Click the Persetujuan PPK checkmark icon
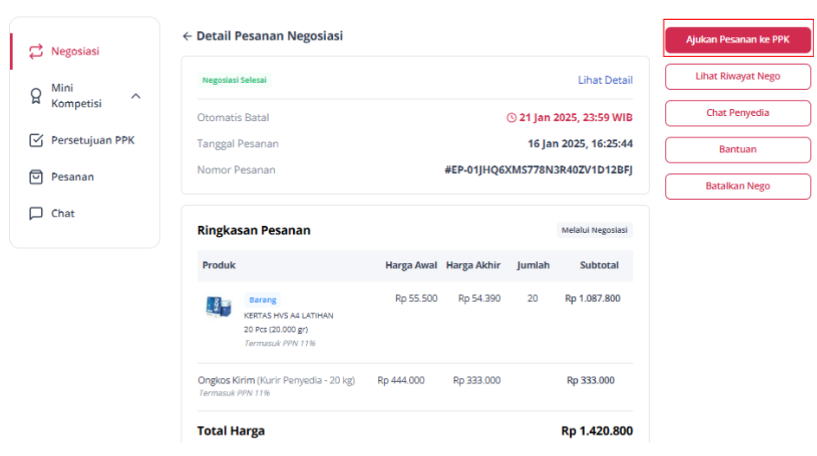The image size is (817, 456). [36, 140]
